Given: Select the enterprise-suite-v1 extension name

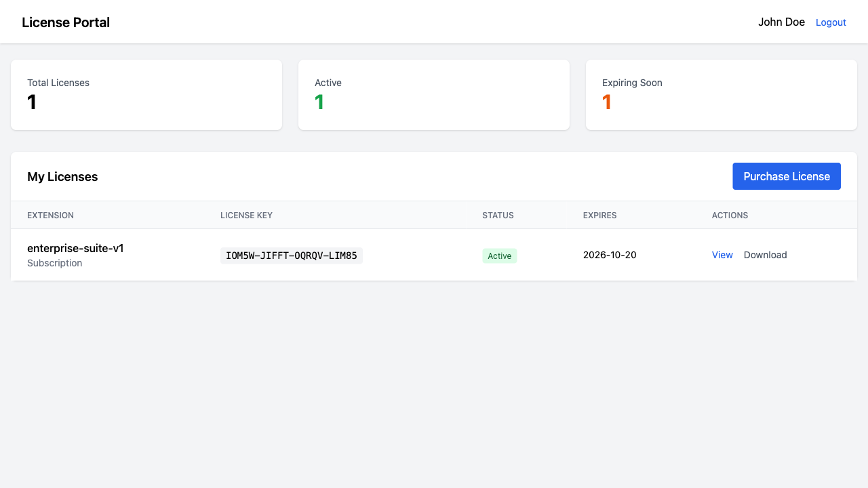Looking at the screenshot, I should pos(75,248).
